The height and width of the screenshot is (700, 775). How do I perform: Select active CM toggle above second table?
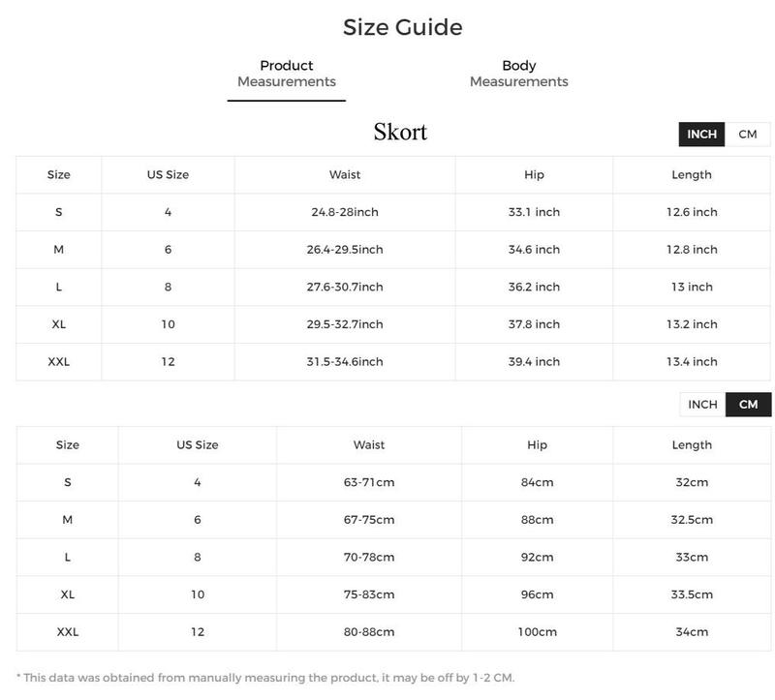click(x=748, y=405)
